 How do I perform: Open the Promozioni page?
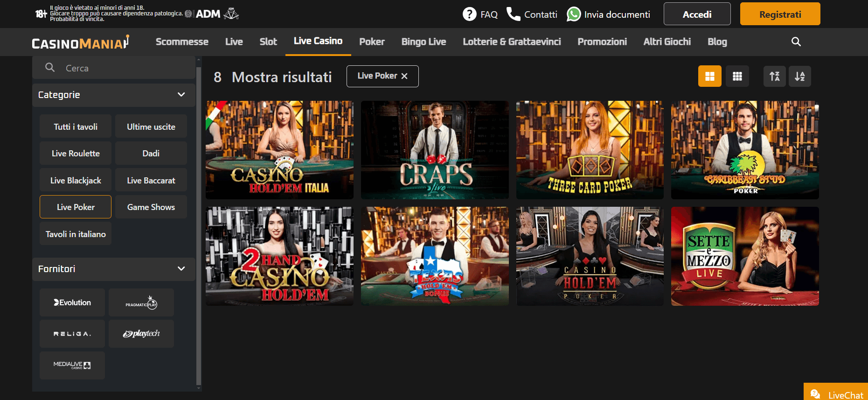[x=602, y=42]
